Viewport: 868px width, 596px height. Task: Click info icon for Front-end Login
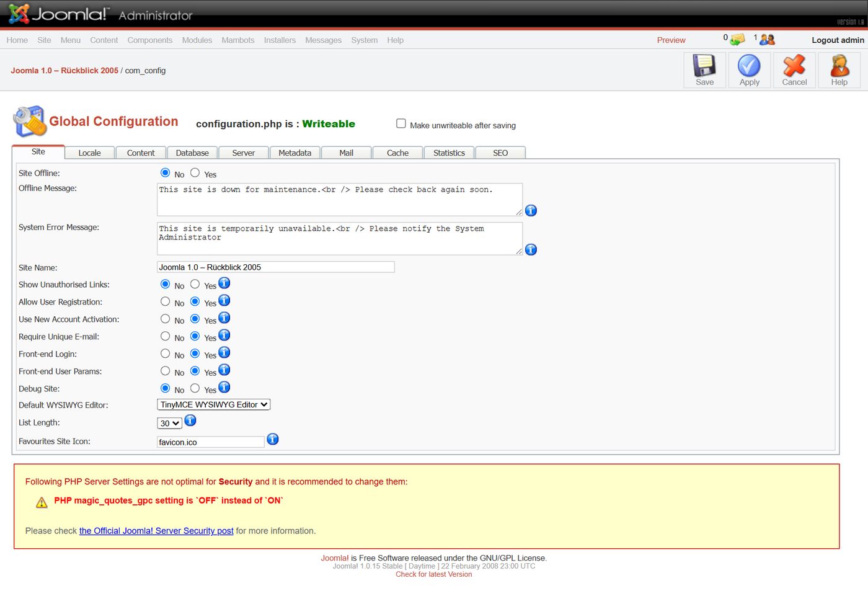pyautogui.click(x=224, y=352)
